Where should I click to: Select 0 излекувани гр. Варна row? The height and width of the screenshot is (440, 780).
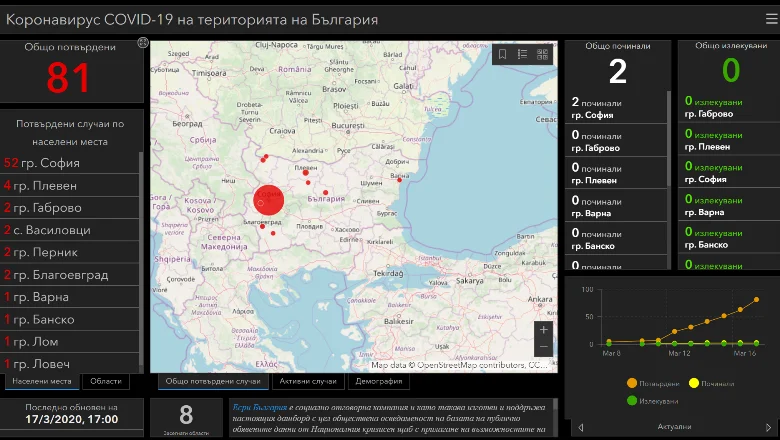point(729,205)
